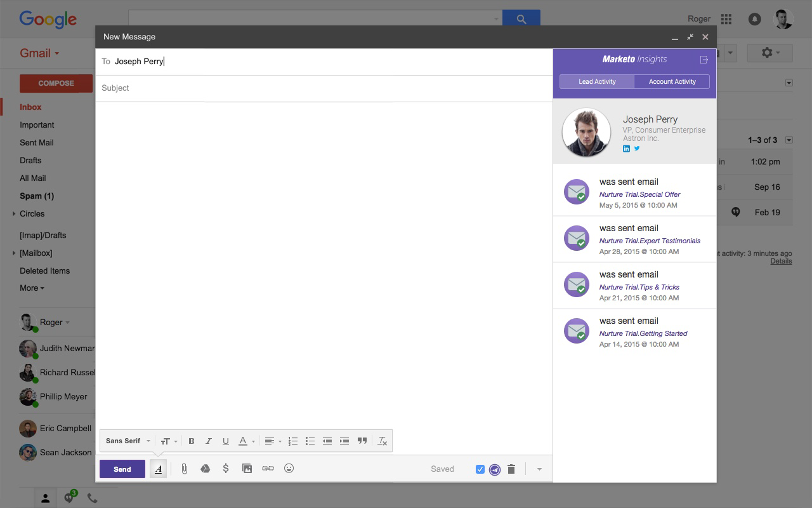Open the Inbox folder
The width and height of the screenshot is (812, 508).
coord(30,107)
